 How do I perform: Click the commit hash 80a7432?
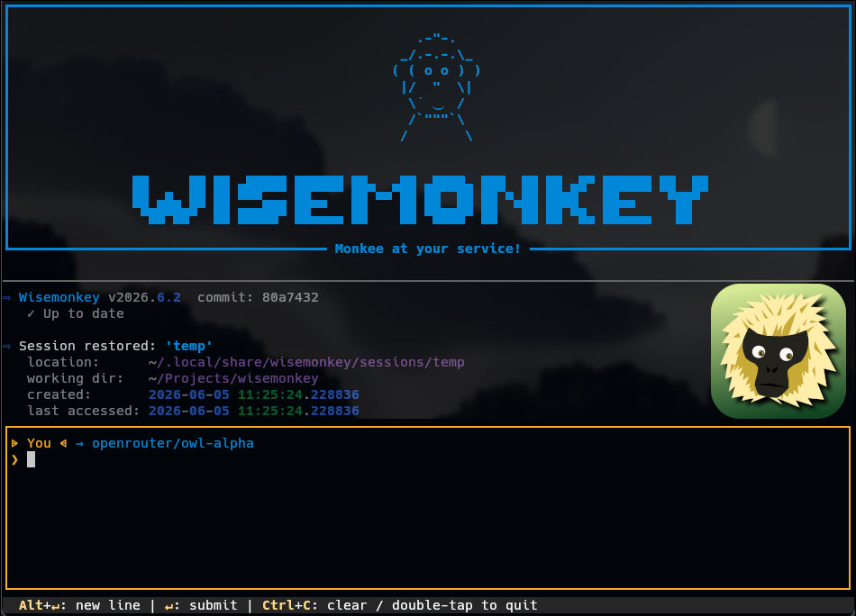coord(290,297)
